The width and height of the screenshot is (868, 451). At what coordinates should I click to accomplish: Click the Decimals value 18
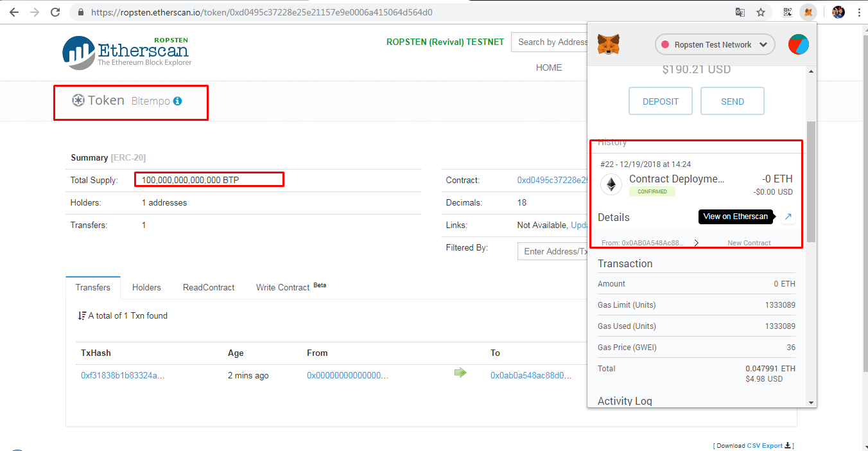522,202
